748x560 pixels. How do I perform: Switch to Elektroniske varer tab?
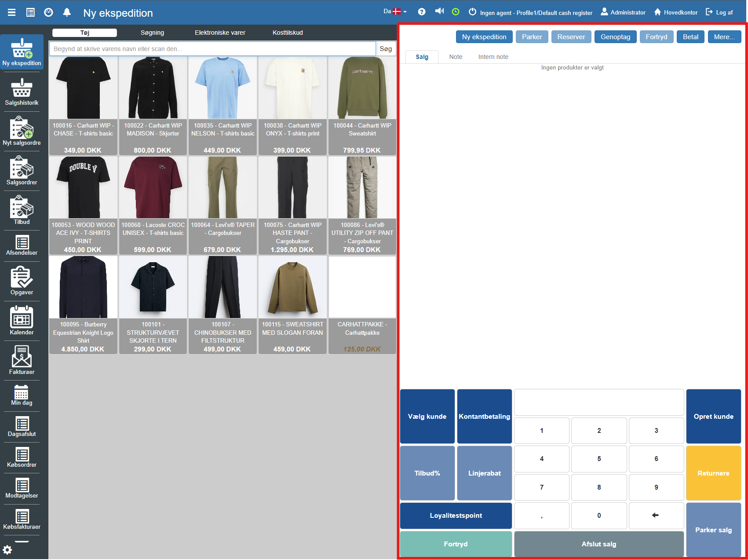(220, 33)
